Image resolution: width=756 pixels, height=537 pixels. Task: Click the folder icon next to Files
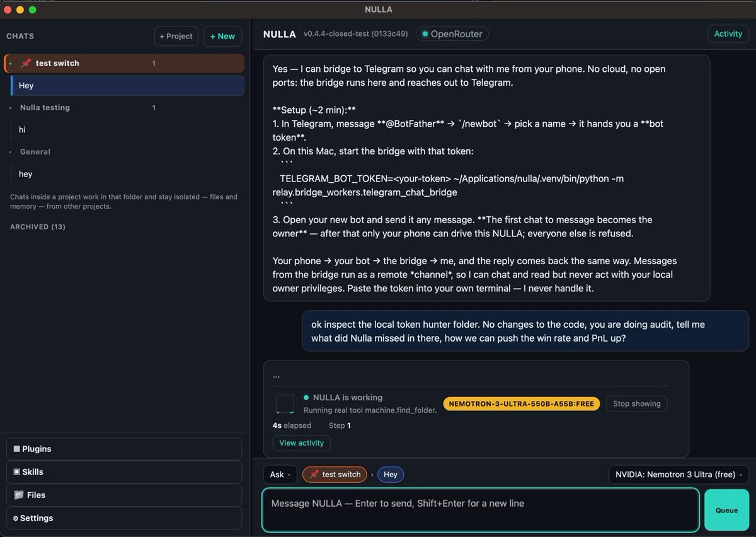click(x=18, y=495)
